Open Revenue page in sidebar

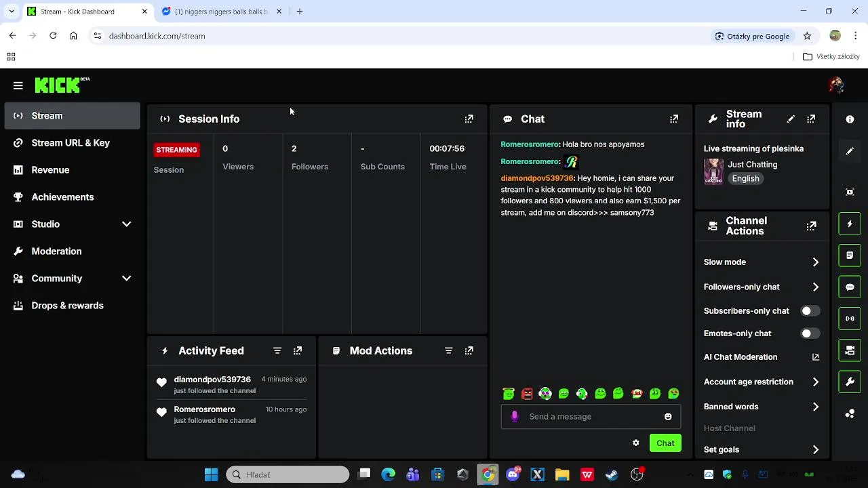[x=72, y=170]
